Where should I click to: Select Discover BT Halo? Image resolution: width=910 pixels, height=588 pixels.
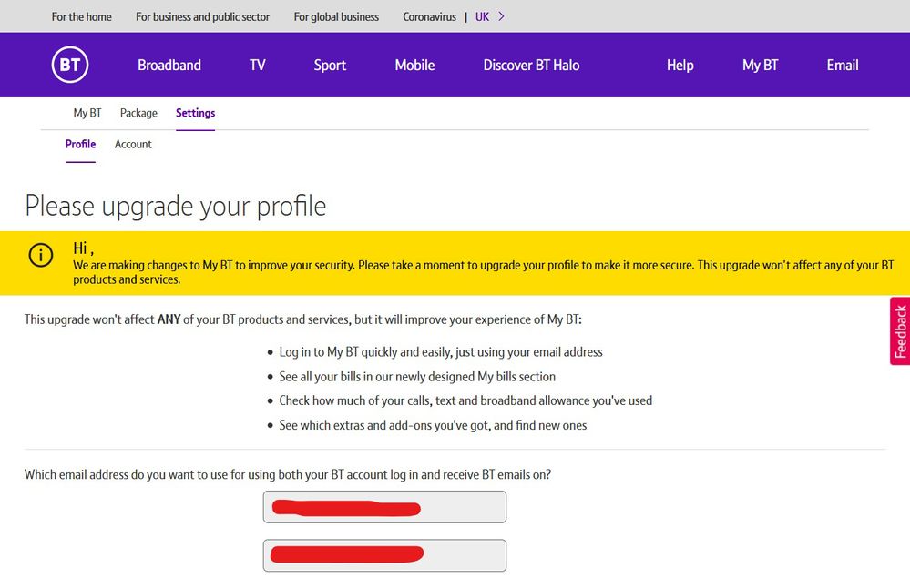pos(531,65)
